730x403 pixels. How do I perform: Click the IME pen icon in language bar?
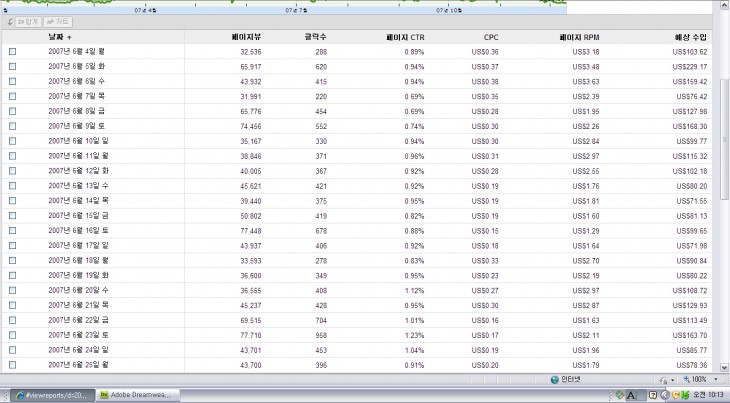point(619,395)
